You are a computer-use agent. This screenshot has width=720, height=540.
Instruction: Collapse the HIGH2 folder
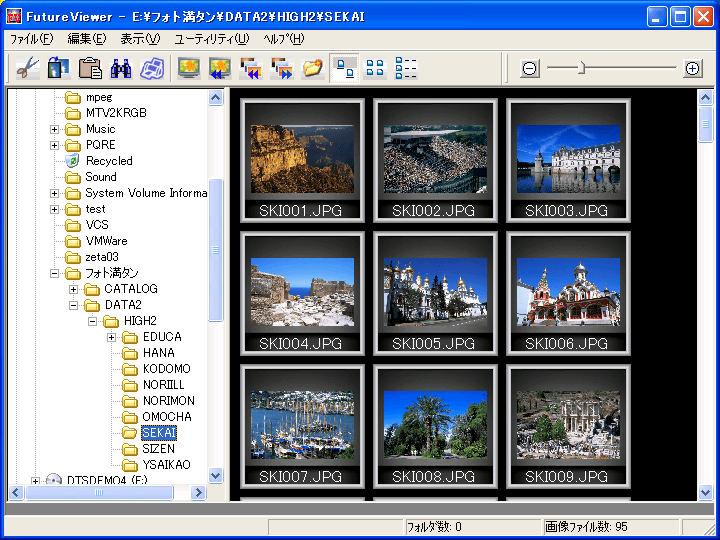coord(92,321)
